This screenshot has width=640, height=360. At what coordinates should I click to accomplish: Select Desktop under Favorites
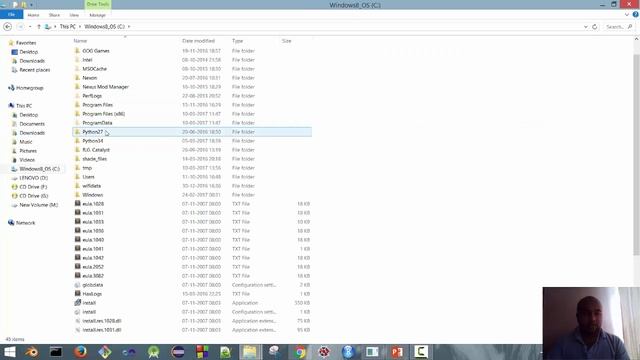tap(28, 52)
